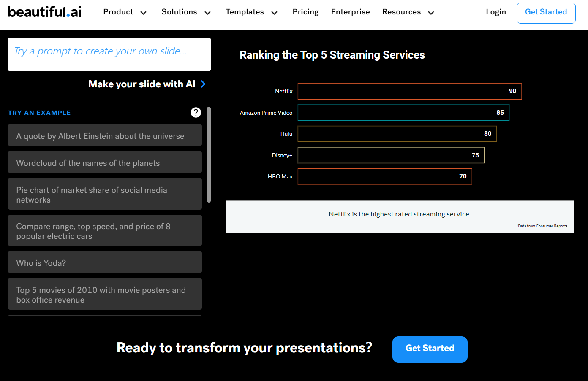Click the examples list scrollbar

[209, 154]
